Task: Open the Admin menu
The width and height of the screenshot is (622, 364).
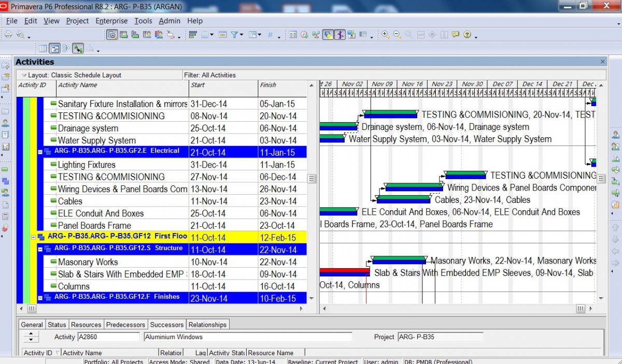Action: pyautogui.click(x=169, y=21)
